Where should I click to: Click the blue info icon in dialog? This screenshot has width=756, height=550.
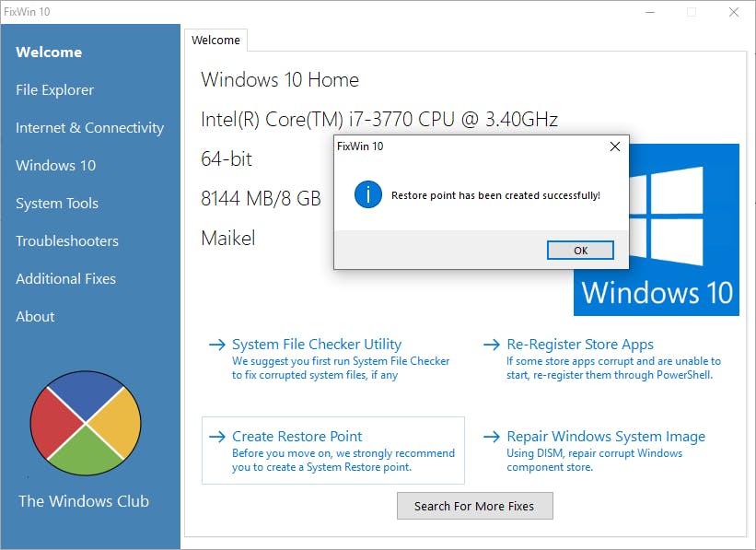tap(368, 194)
